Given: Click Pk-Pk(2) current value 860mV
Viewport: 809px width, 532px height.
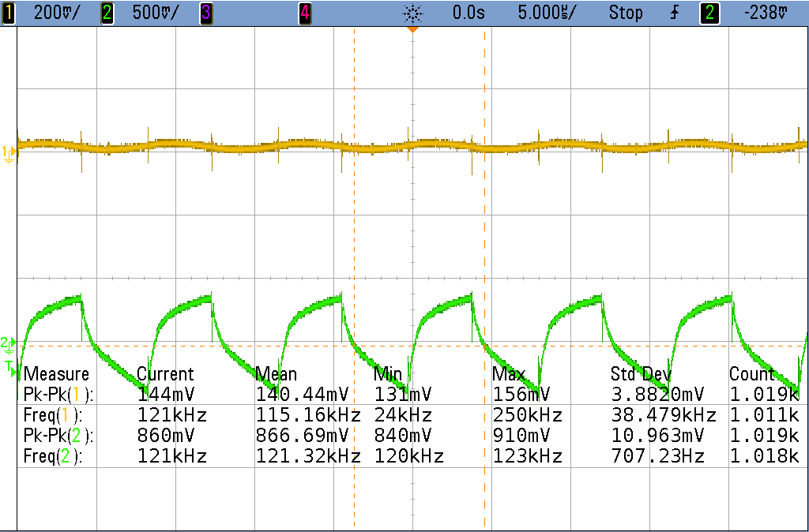Looking at the screenshot, I should (166, 436).
